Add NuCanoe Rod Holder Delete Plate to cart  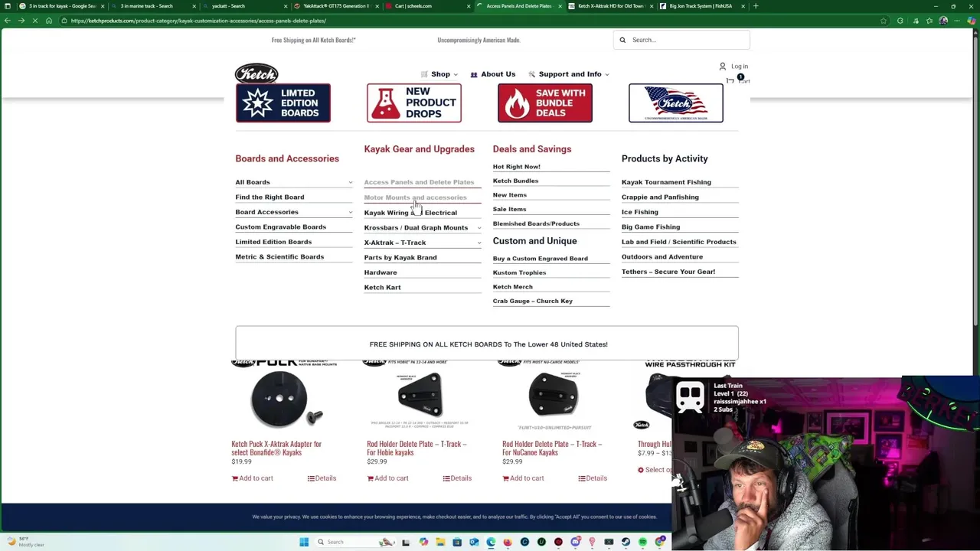[523, 478]
